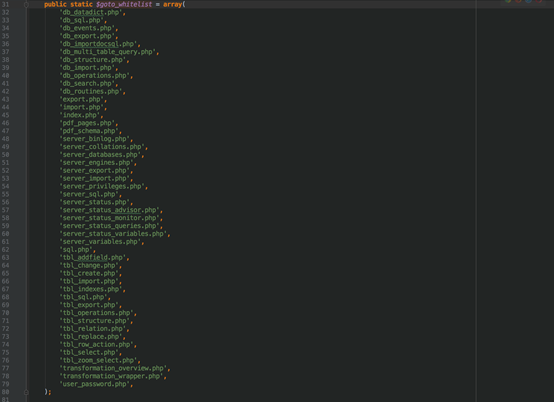
Task: Collapse the $goto_whitelist array fold marker at line 31
Action: click(x=26, y=5)
